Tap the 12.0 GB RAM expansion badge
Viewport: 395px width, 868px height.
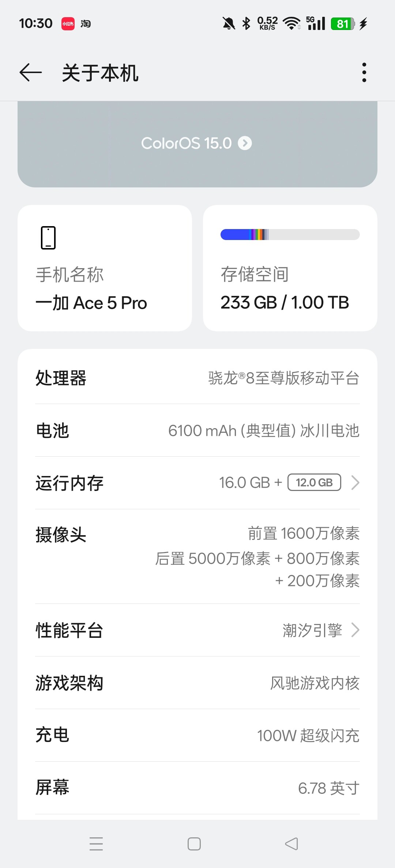(x=314, y=483)
